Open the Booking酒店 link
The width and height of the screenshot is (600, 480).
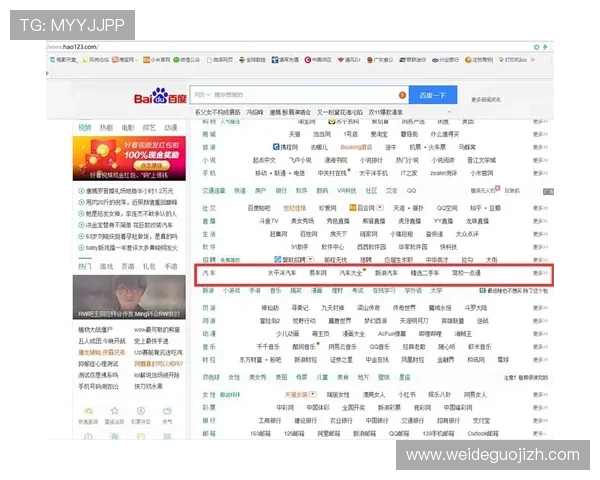(356, 147)
